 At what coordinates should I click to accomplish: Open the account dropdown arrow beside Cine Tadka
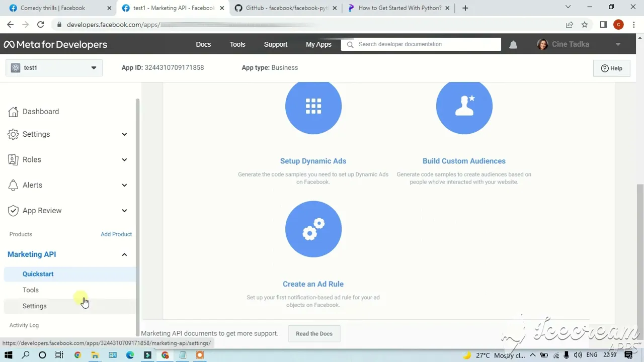(x=618, y=44)
